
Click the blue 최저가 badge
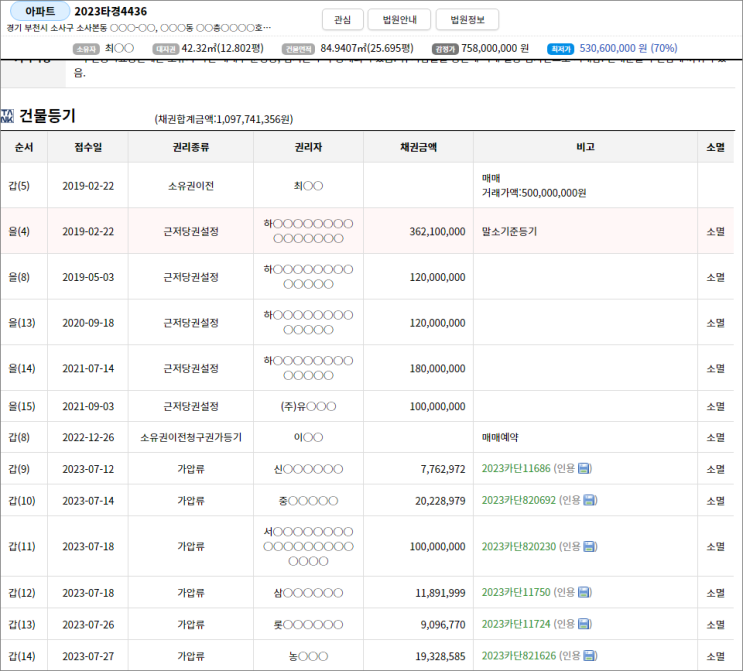pyautogui.click(x=561, y=48)
